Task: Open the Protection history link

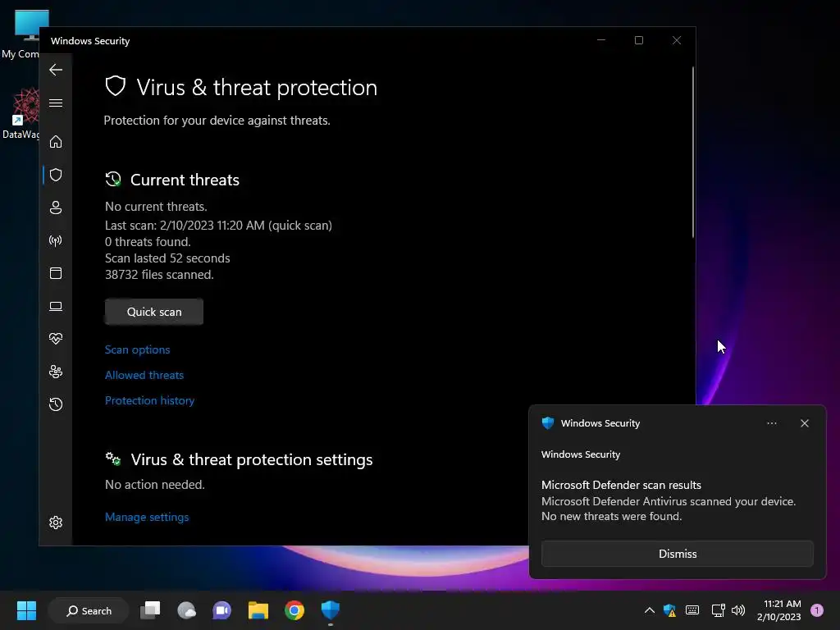Action: pos(149,400)
